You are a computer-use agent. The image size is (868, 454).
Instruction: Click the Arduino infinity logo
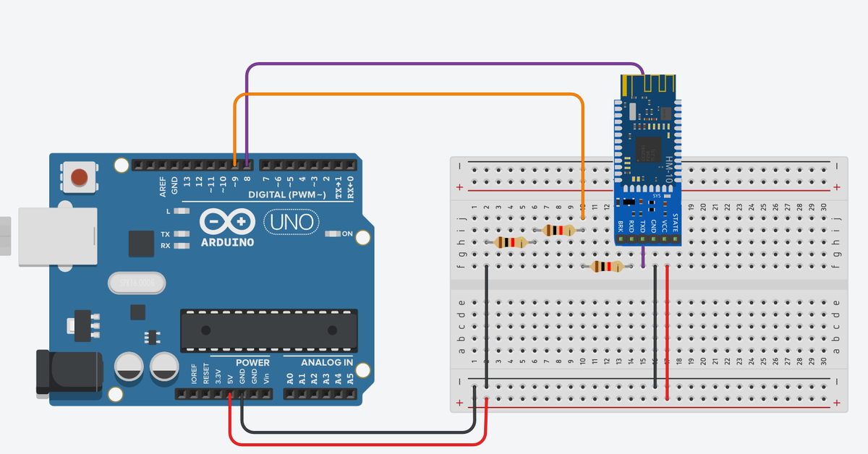click(228, 221)
